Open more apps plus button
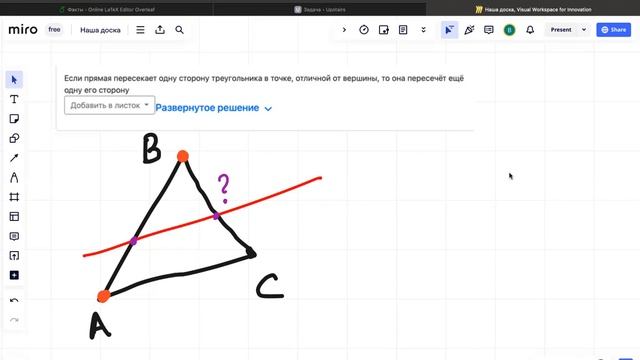 (x=14, y=276)
